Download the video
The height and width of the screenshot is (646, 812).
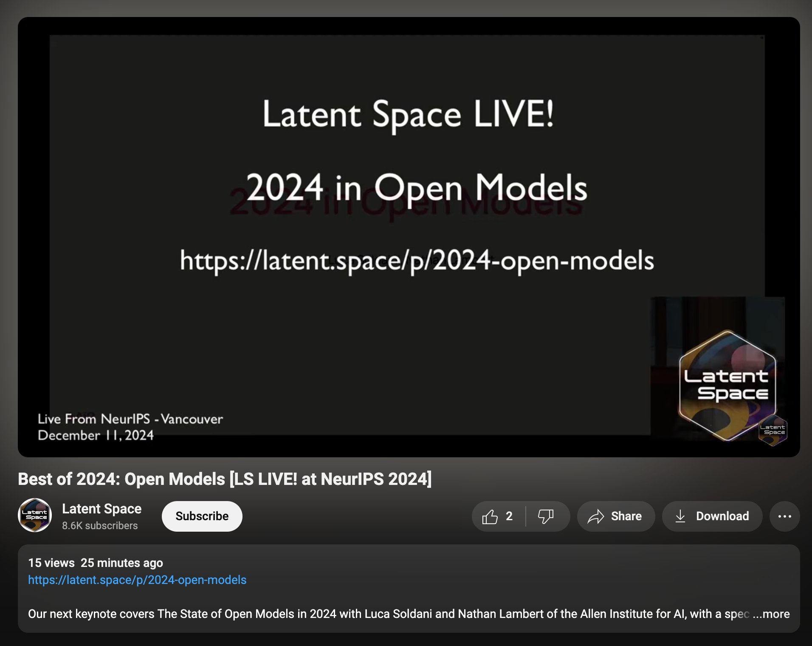[x=712, y=516]
